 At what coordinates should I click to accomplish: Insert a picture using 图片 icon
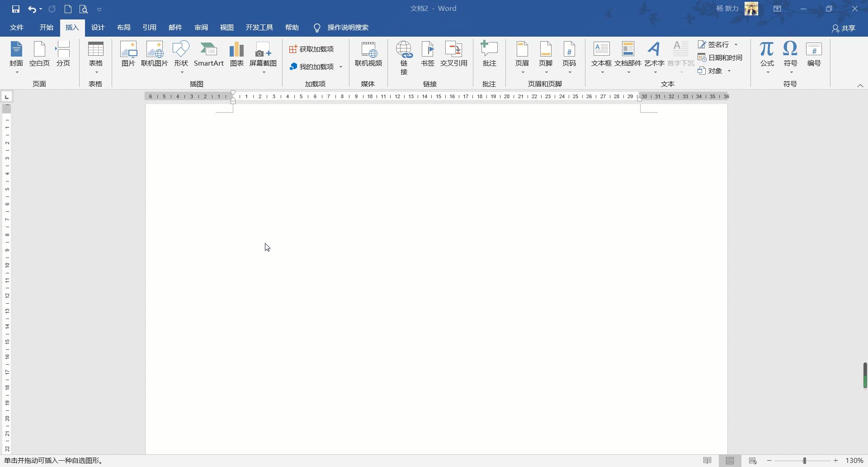(x=128, y=54)
